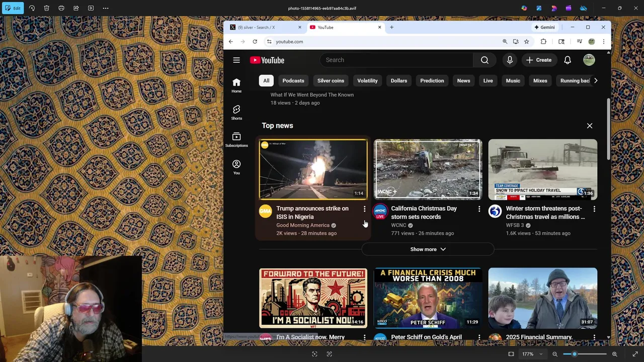The height and width of the screenshot is (362, 644).
Task: Close the silver Search X tab
Action: (300, 27)
